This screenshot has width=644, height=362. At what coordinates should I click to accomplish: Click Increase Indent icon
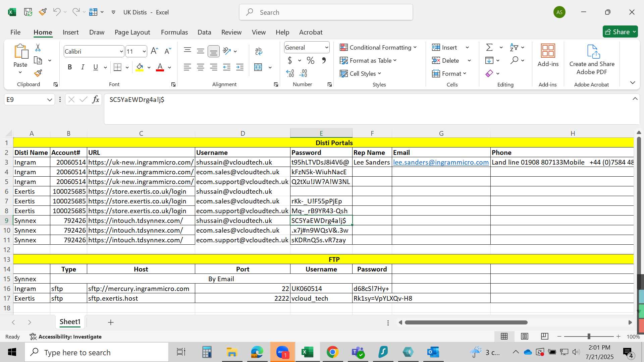coord(240,67)
